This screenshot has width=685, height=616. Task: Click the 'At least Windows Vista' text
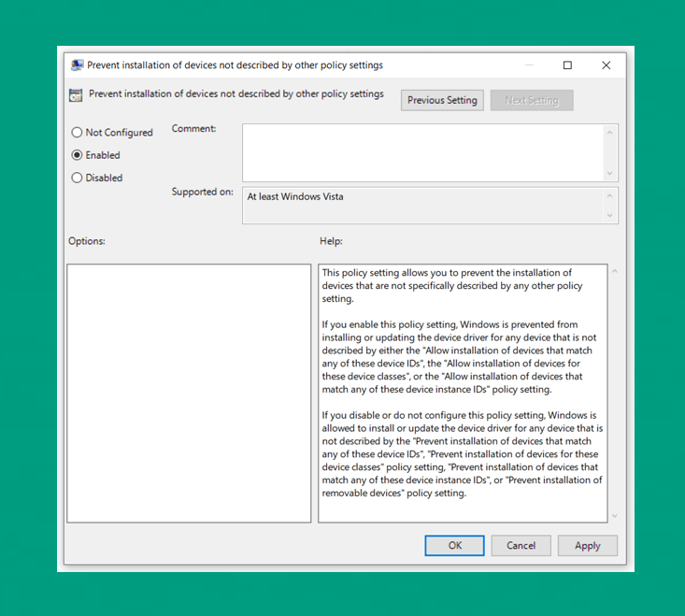point(295,196)
